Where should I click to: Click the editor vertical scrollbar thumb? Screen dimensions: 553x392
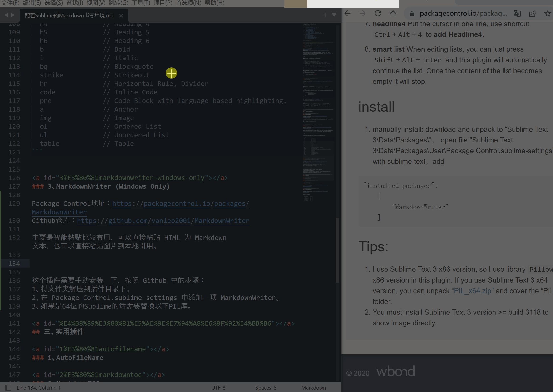coord(338,250)
